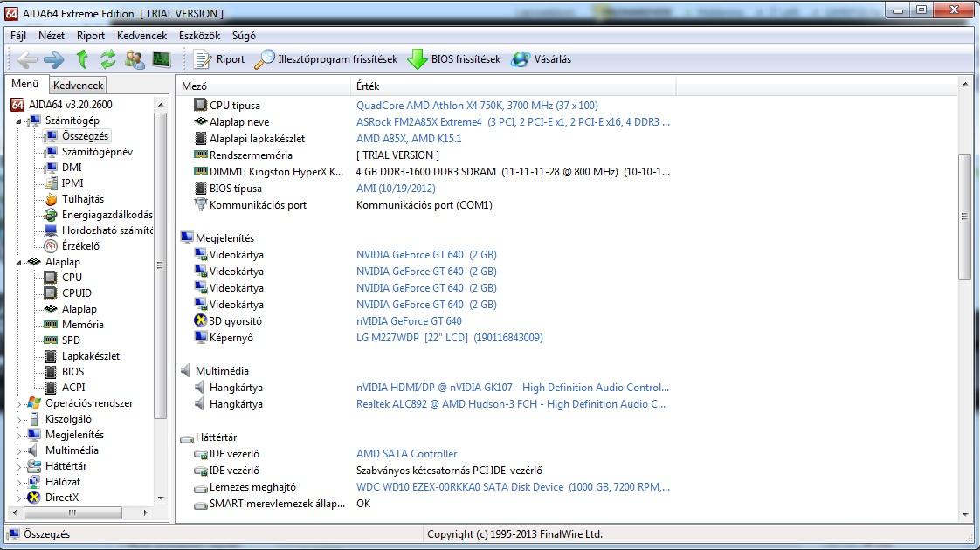Expand the Megjelenítés tree node
Viewport: 980px width, 550px height.
[18, 435]
